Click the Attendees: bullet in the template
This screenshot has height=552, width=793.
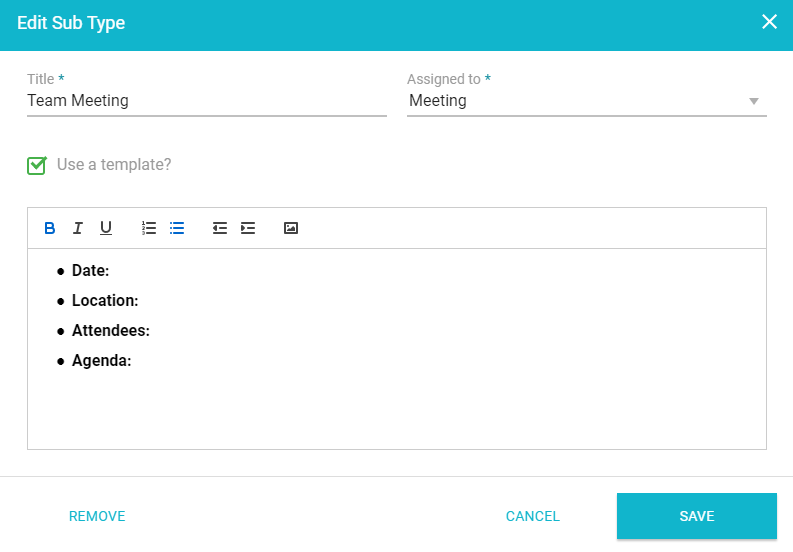pyautogui.click(x=110, y=331)
